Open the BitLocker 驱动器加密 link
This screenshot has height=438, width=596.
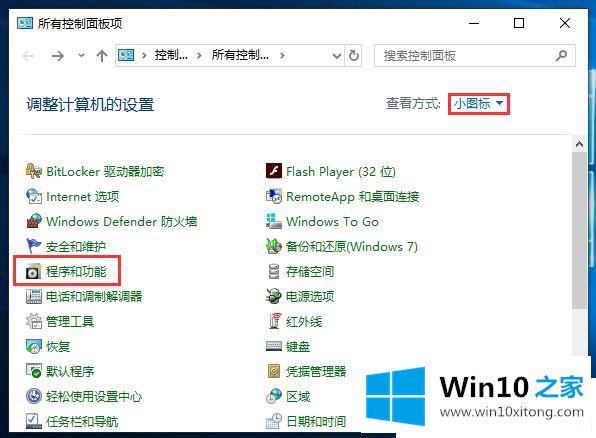click(105, 171)
